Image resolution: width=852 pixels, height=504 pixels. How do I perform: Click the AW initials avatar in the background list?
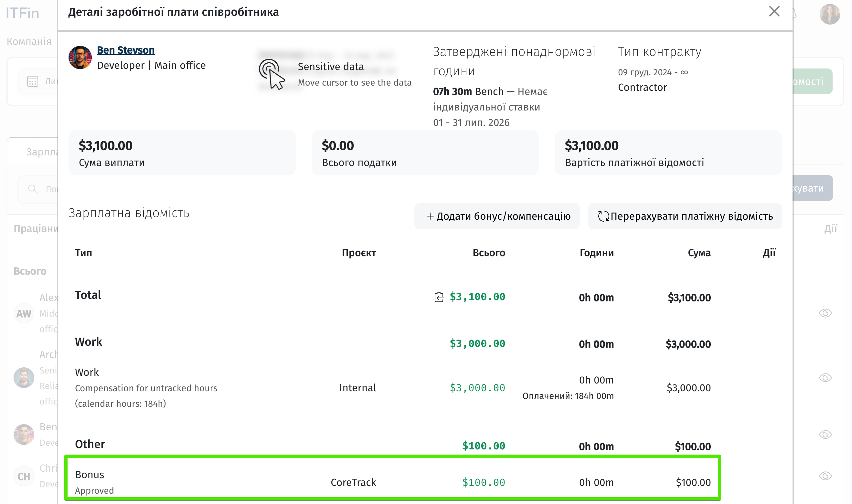coord(24,313)
